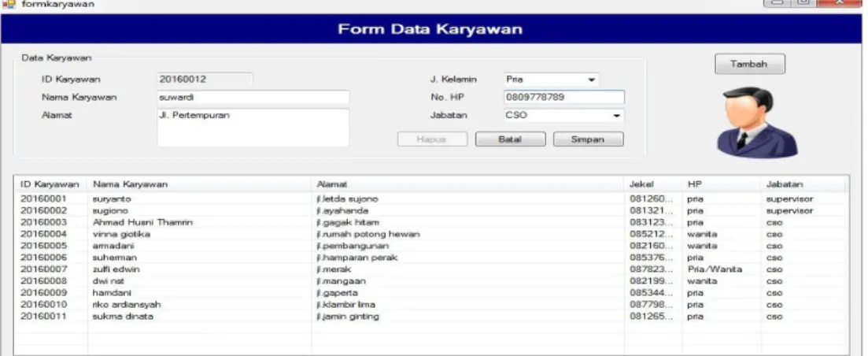Screen dimensions: 868x356
Task: Click address jl.jamin ginting
Action: click(x=347, y=317)
